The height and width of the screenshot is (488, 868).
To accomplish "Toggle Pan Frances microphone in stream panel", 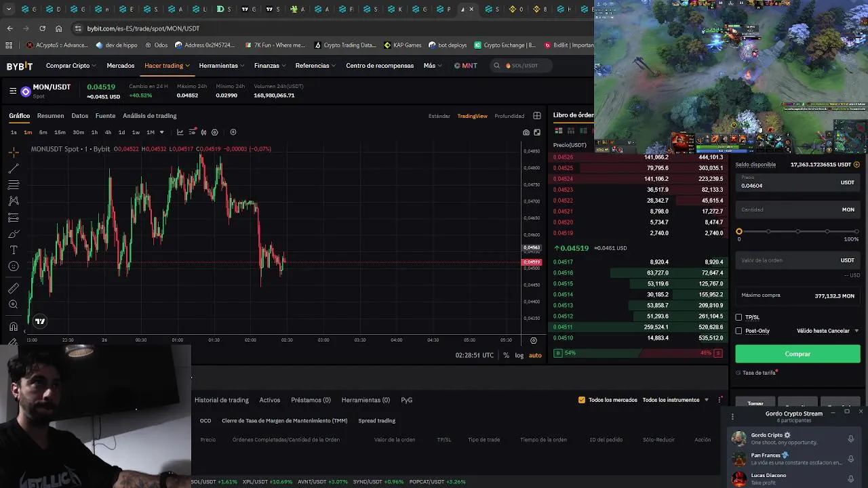I will click(850, 459).
